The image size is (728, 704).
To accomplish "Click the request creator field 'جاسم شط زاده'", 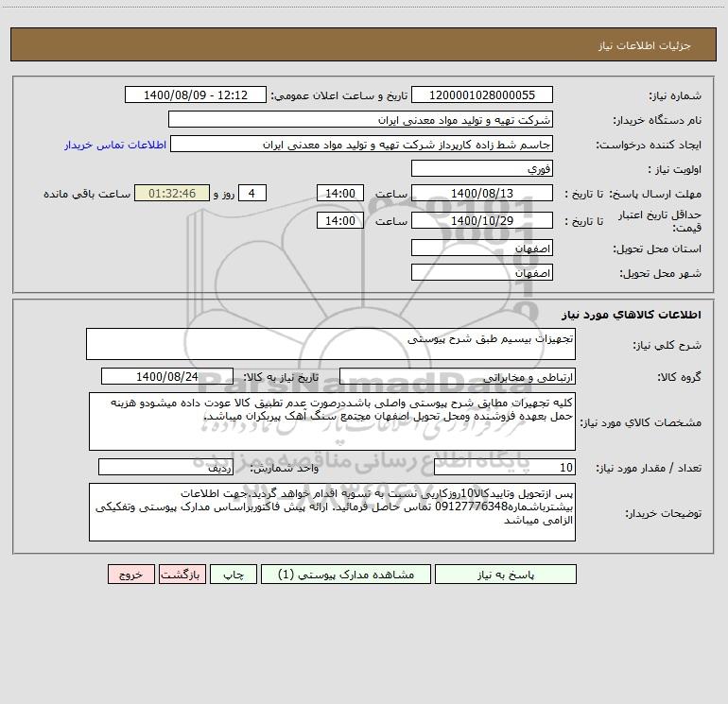I will coord(362,145).
